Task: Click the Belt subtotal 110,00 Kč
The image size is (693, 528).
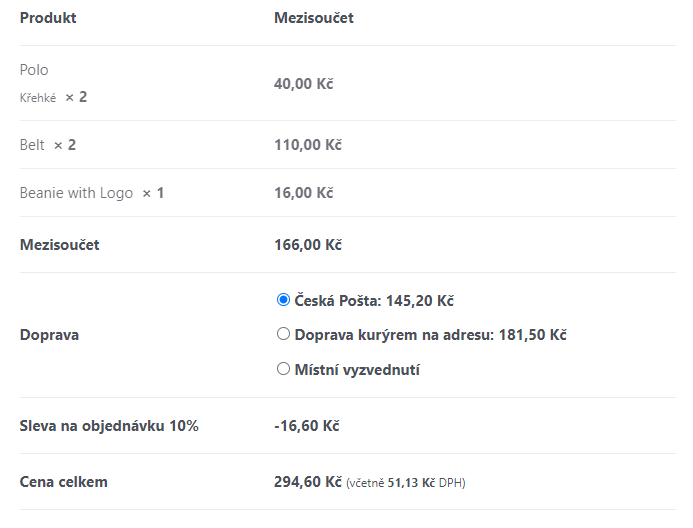Action: click(x=308, y=145)
